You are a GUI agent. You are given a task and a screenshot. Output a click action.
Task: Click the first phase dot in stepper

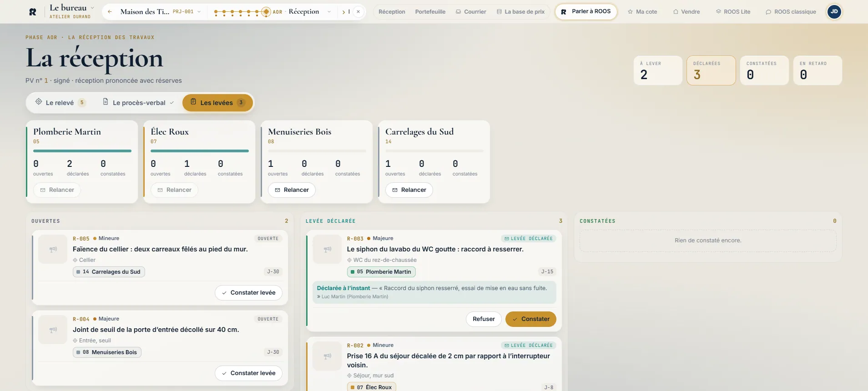216,12
